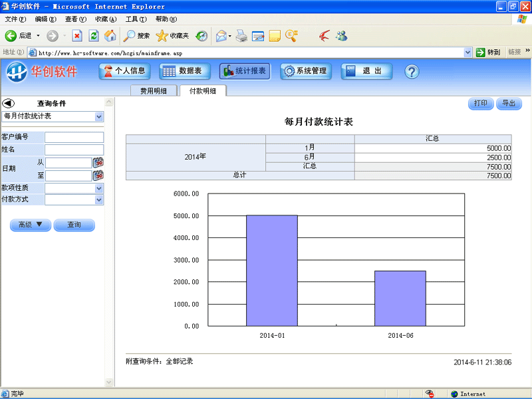The width and height of the screenshot is (532, 399).
Task: Click the 2500.00 cell for 6月
Action: 433,158
